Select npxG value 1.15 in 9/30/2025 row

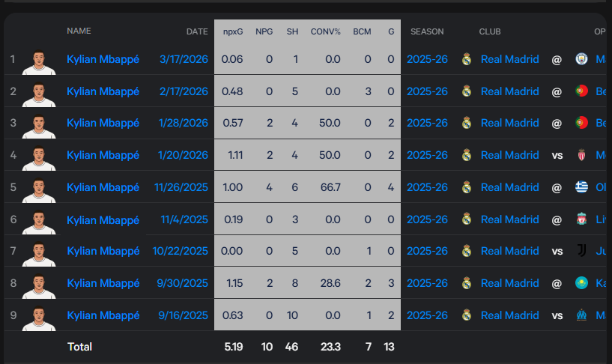[x=234, y=283]
